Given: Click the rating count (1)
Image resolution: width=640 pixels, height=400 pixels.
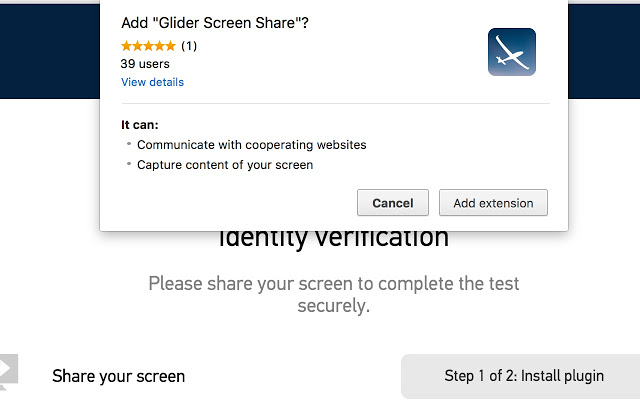Looking at the screenshot, I should click(x=189, y=46).
